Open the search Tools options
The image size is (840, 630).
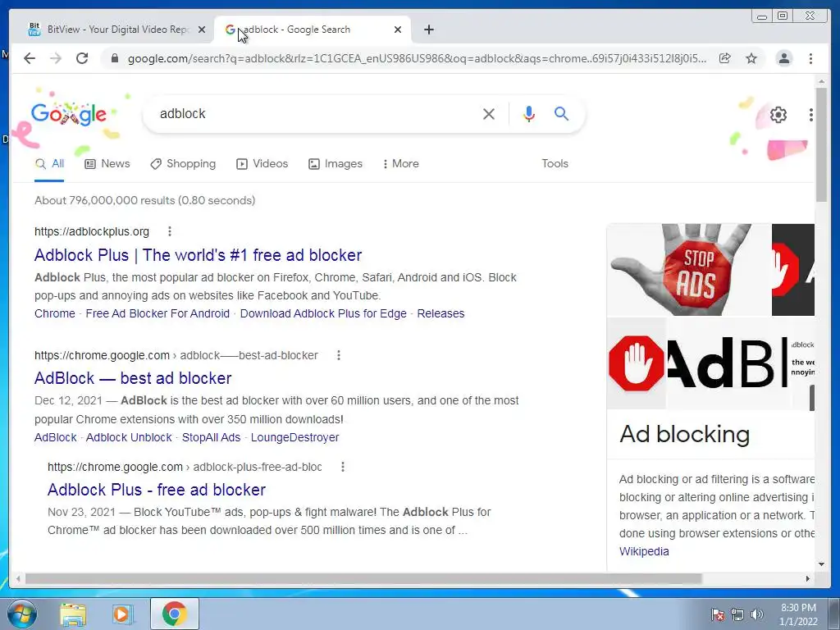click(x=555, y=164)
